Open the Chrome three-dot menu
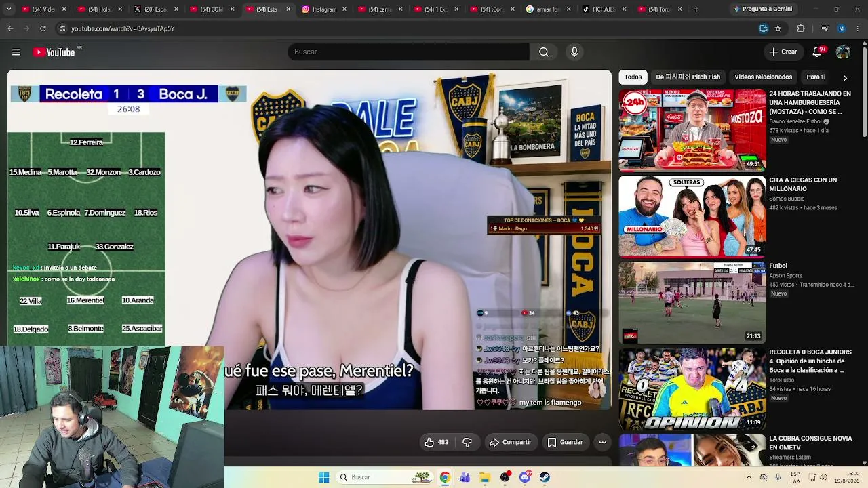Viewport: 868px width, 488px height. tap(859, 28)
